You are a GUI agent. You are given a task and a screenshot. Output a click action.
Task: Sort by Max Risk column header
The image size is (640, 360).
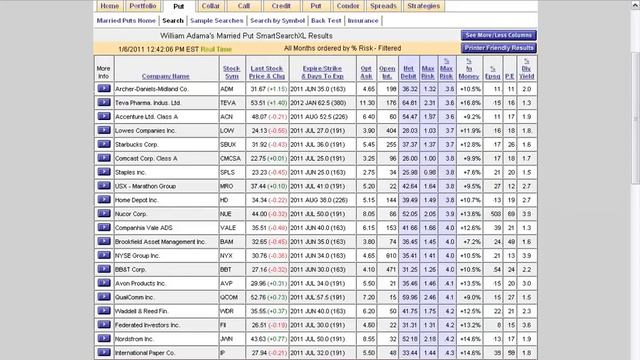pos(428,72)
